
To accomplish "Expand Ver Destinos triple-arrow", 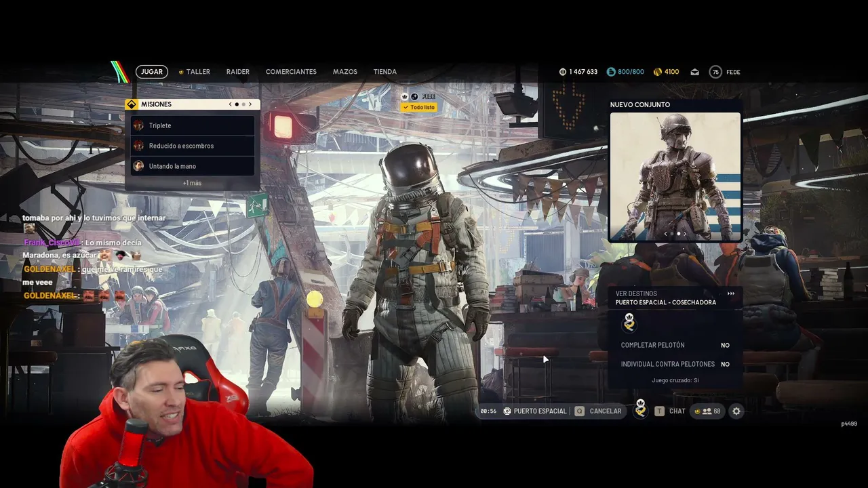I will 731,293.
